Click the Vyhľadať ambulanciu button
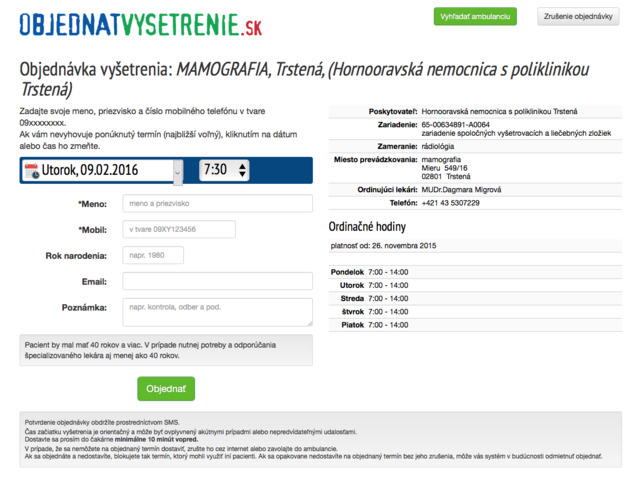 (475, 16)
